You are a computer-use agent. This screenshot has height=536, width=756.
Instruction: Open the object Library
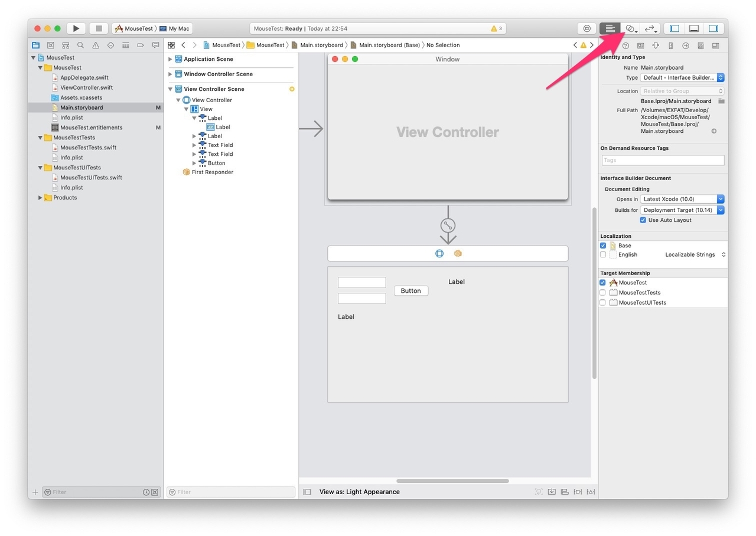point(586,28)
